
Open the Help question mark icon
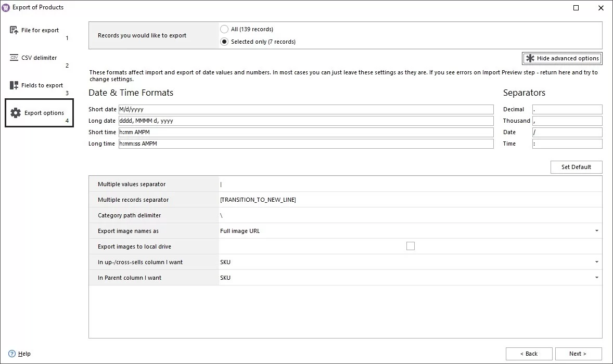pos(12,354)
